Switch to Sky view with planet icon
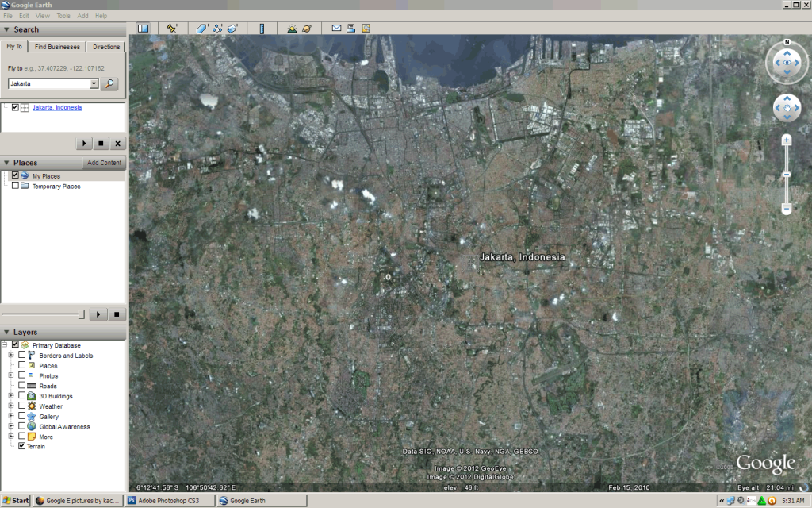The width and height of the screenshot is (812, 508). 307,29
